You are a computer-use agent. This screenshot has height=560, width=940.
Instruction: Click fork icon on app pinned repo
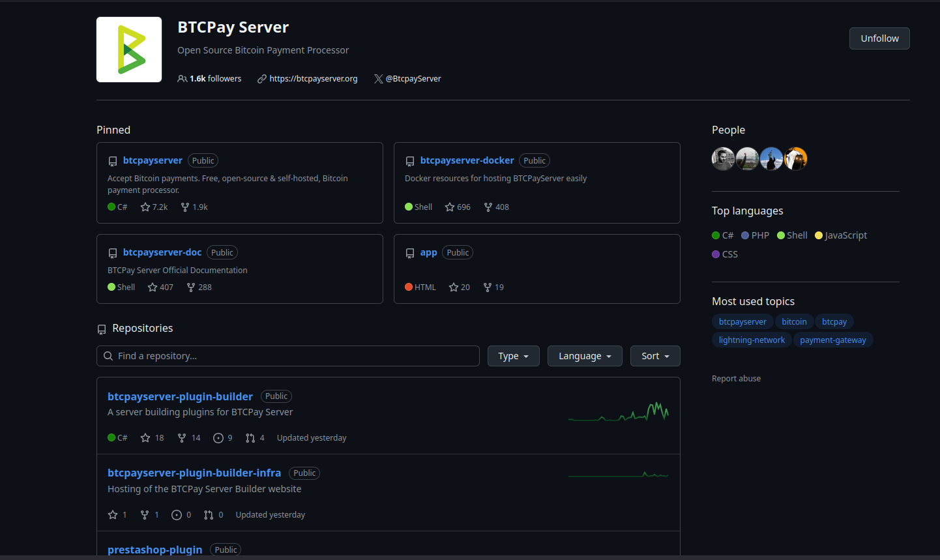pyautogui.click(x=487, y=287)
